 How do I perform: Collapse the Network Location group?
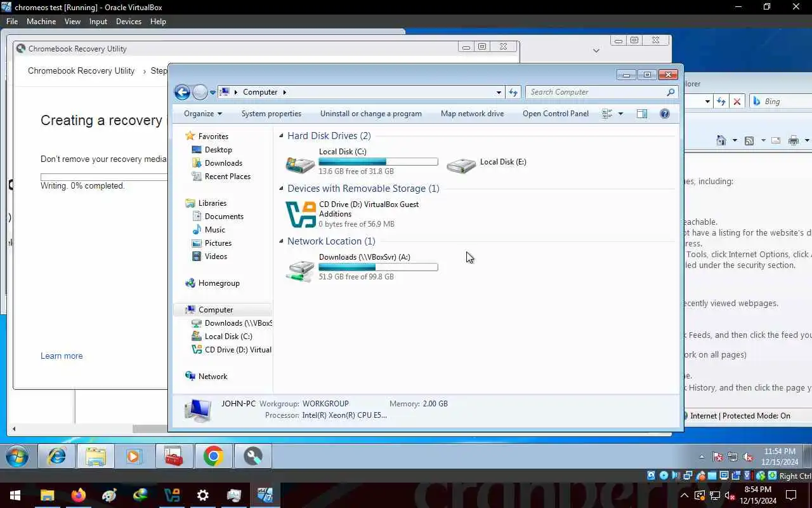[282, 241]
